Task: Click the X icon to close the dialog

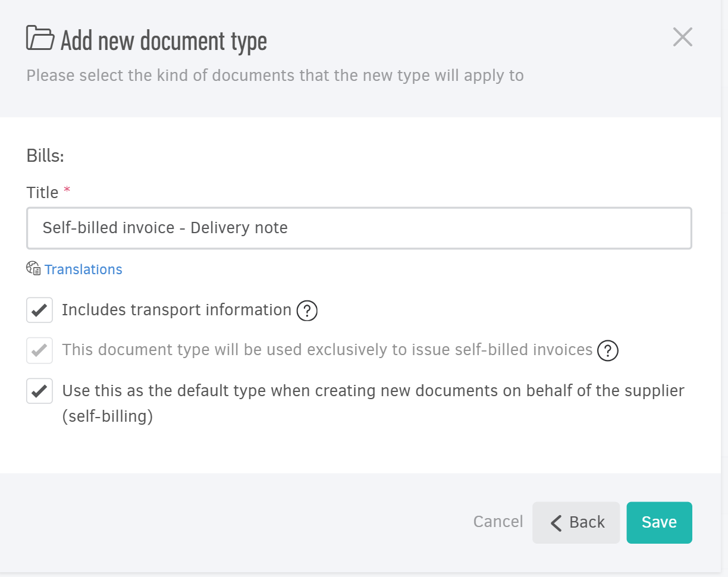Action: [x=682, y=37]
